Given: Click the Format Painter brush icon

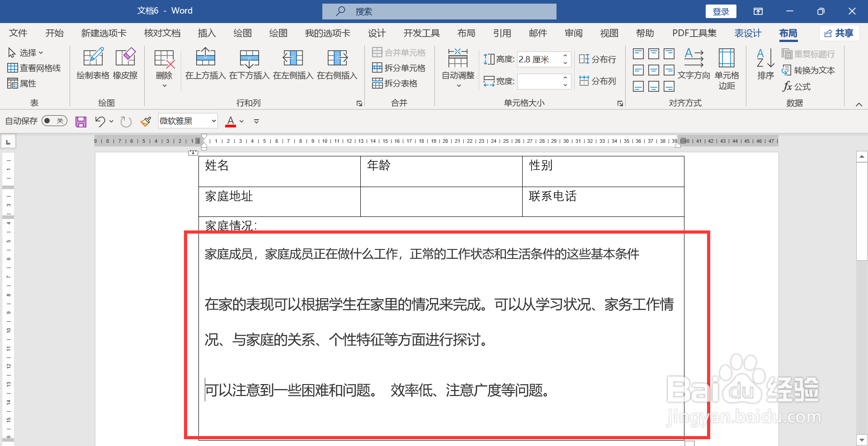Looking at the screenshot, I should (x=146, y=121).
